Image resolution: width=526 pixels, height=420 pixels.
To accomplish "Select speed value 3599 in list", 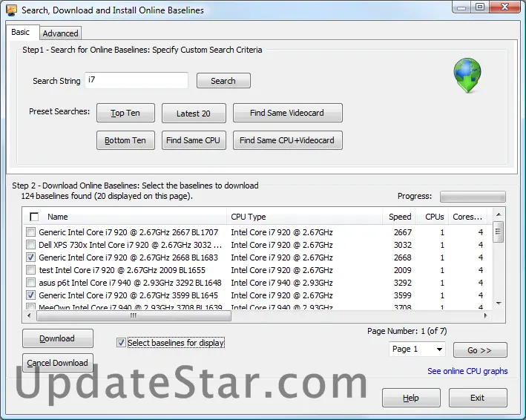I will pos(403,295).
